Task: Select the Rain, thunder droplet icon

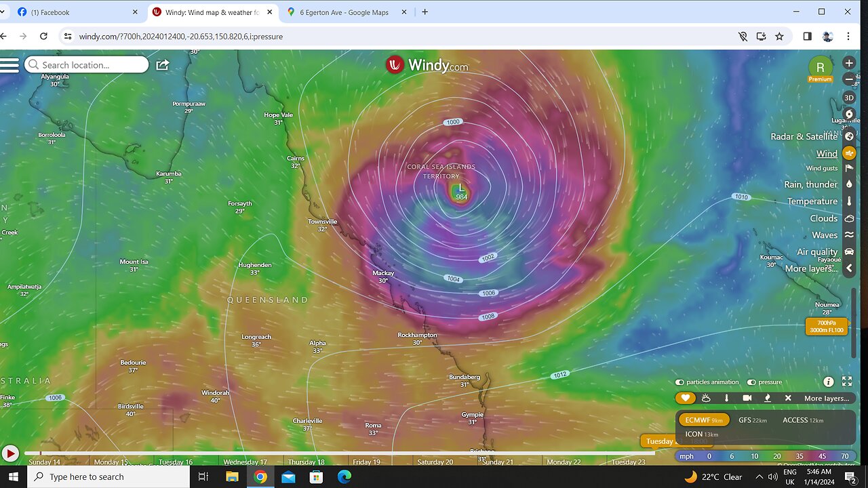Action: [x=849, y=184]
